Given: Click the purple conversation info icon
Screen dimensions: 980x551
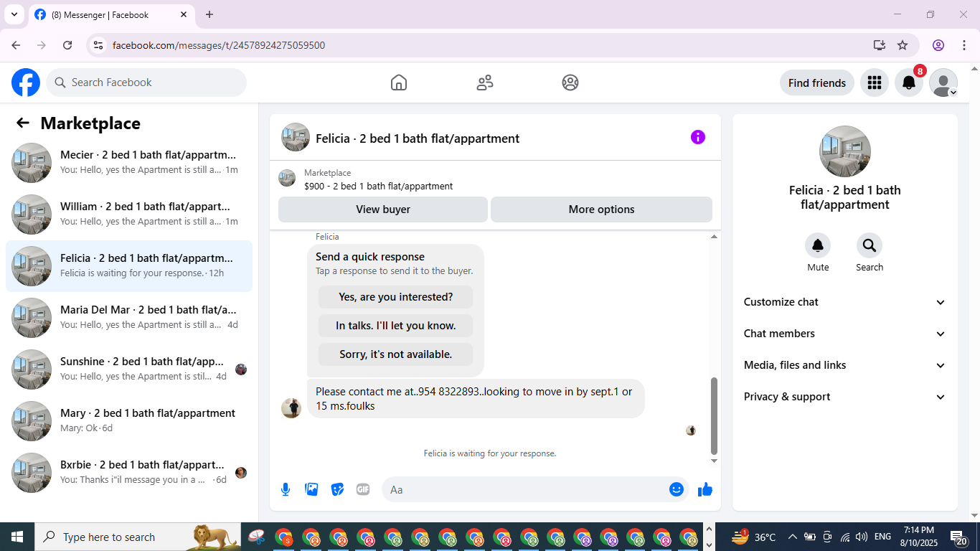Looking at the screenshot, I should (x=698, y=137).
